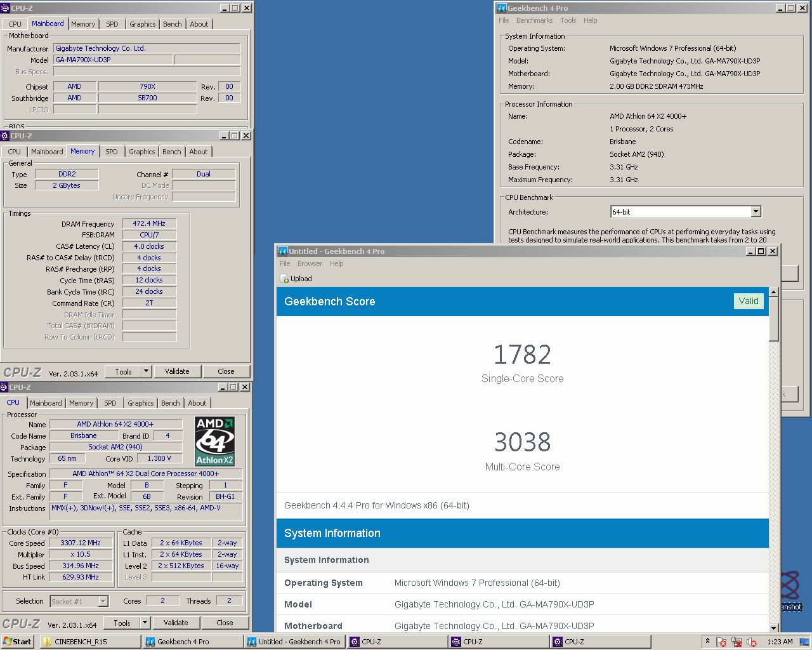812x650 pixels.
Task: Open Tools dropdown arrow in CPU-Z Memory window
Action: point(147,371)
